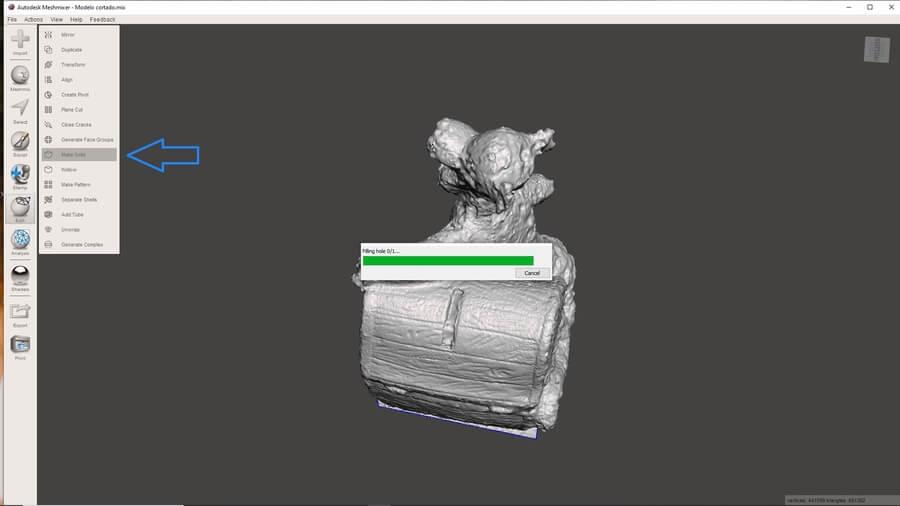Open the Actions menu
The image size is (900, 506).
click(x=33, y=20)
